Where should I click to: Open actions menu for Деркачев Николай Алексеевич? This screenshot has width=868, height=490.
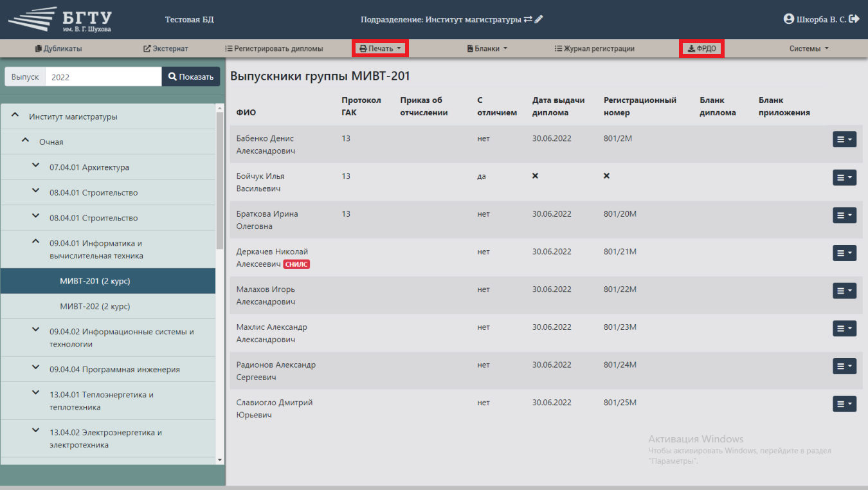click(x=844, y=253)
